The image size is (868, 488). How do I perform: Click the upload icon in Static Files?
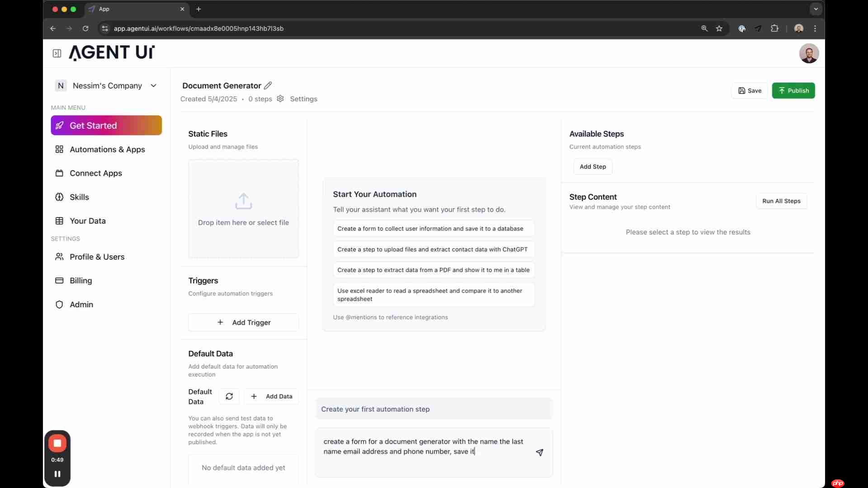point(243,202)
